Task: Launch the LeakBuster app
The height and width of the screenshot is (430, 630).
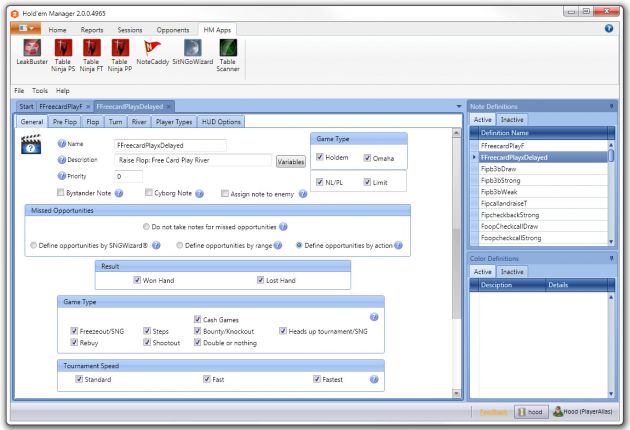Action: coord(32,51)
